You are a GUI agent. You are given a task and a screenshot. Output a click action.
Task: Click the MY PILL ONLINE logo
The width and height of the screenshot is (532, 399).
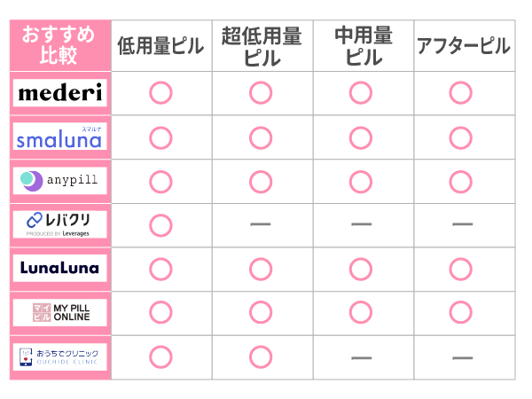click(60, 311)
